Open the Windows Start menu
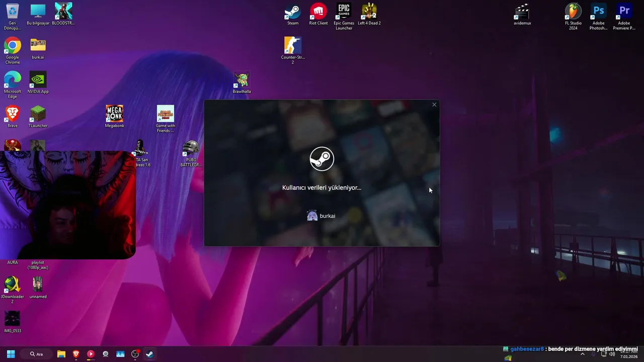The image size is (644, 362). point(11,354)
